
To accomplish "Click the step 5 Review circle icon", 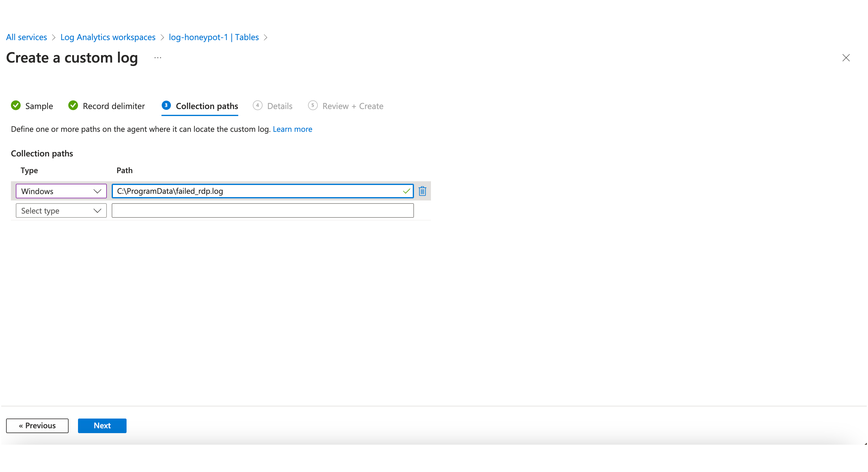I will point(312,105).
